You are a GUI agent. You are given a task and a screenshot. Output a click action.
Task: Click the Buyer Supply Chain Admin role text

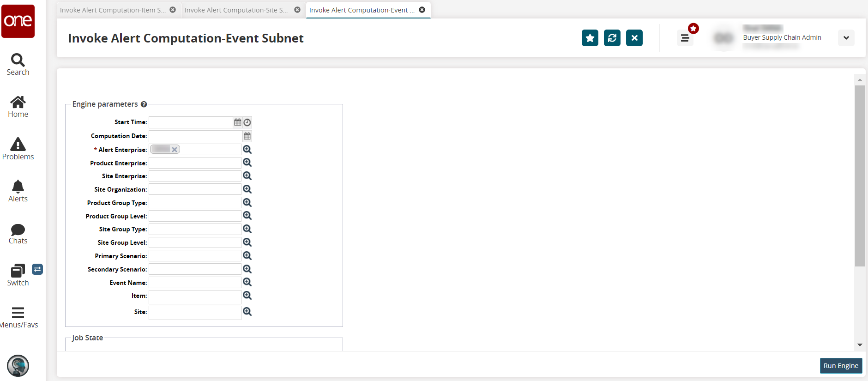782,37
